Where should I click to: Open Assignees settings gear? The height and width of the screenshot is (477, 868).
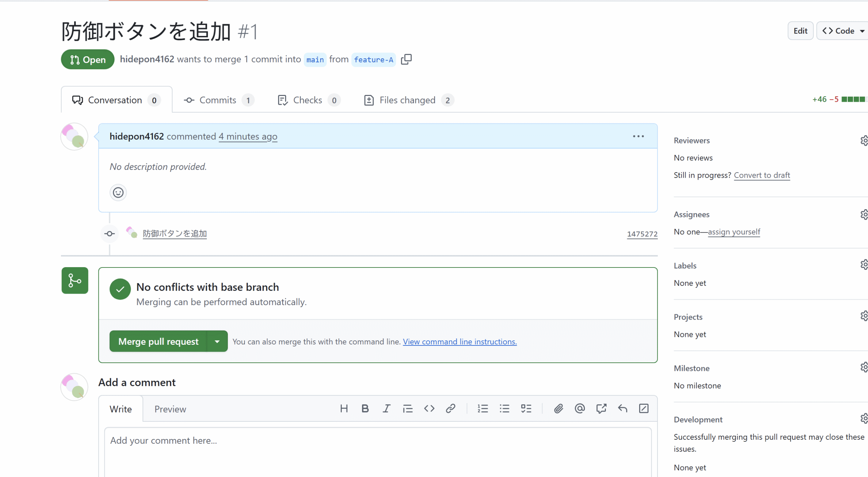pos(864,214)
